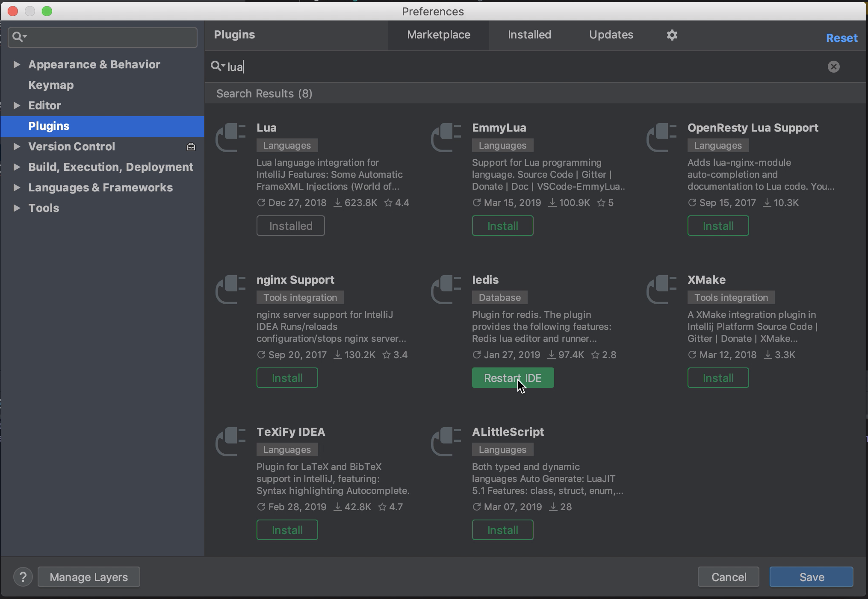Open the nginx Support plugin title
This screenshot has width=868, height=599.
click(295, 280)
